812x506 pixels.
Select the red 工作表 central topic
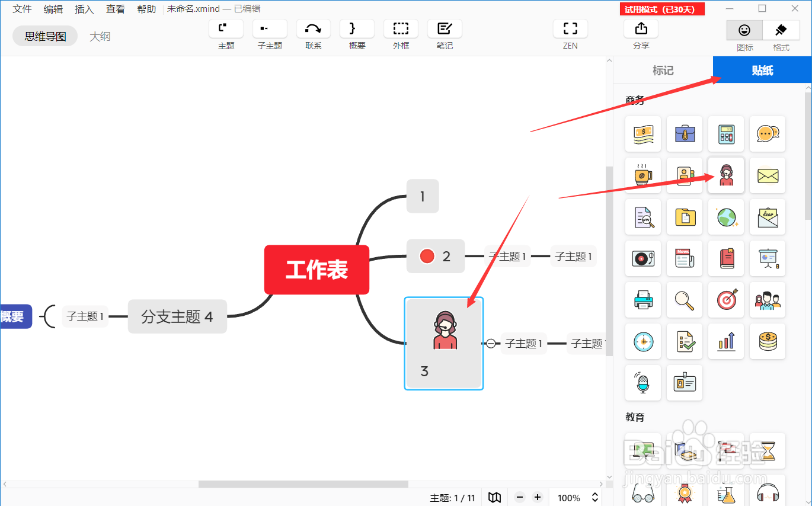coord(317,270)
